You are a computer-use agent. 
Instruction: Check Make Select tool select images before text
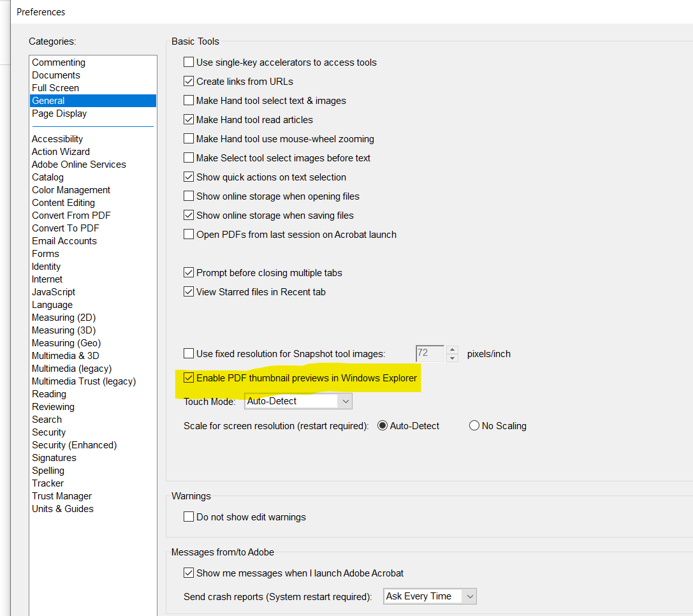(189, 158)
